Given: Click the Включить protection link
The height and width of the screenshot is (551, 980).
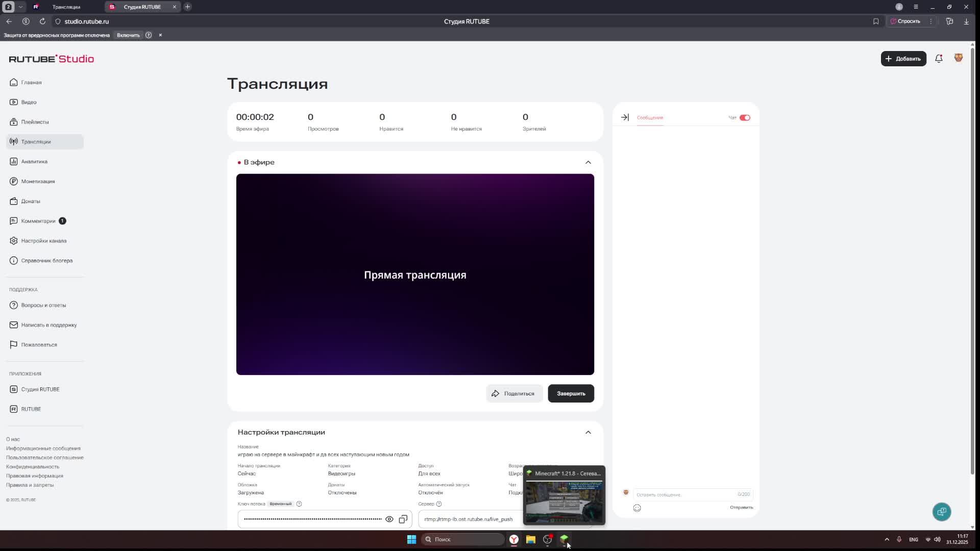Looking at the screenshot, I should (x=128, y=35).
